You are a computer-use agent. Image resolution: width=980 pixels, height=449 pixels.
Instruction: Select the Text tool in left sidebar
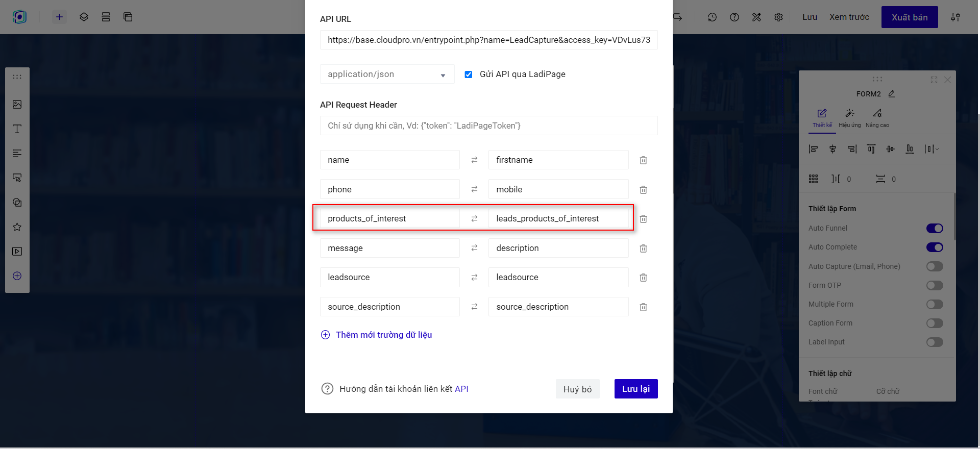coord(17,129)
